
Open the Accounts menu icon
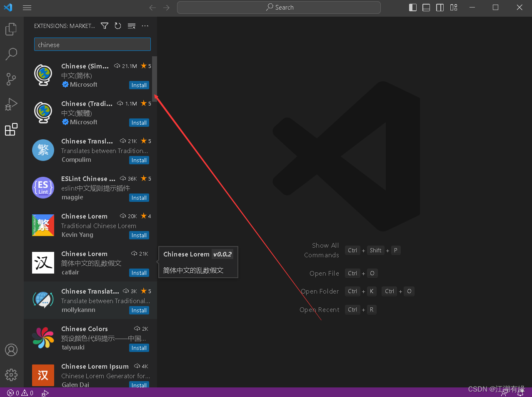[11, 350]
